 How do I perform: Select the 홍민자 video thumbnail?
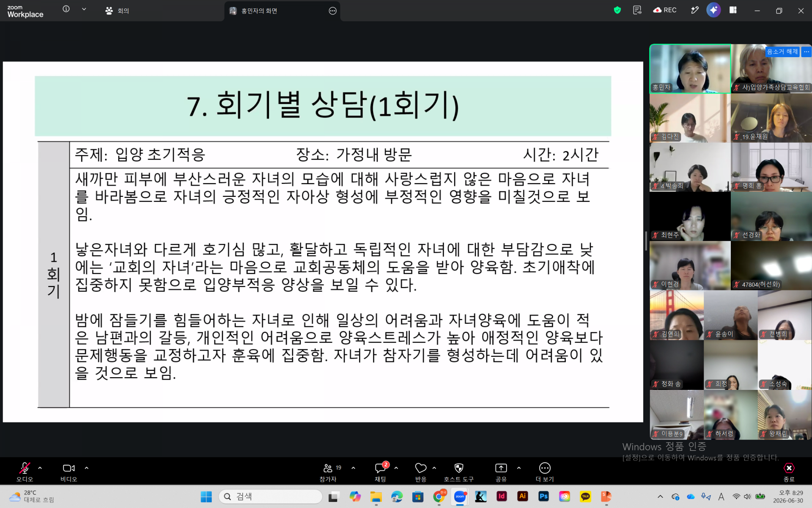[x=690, y=69]
